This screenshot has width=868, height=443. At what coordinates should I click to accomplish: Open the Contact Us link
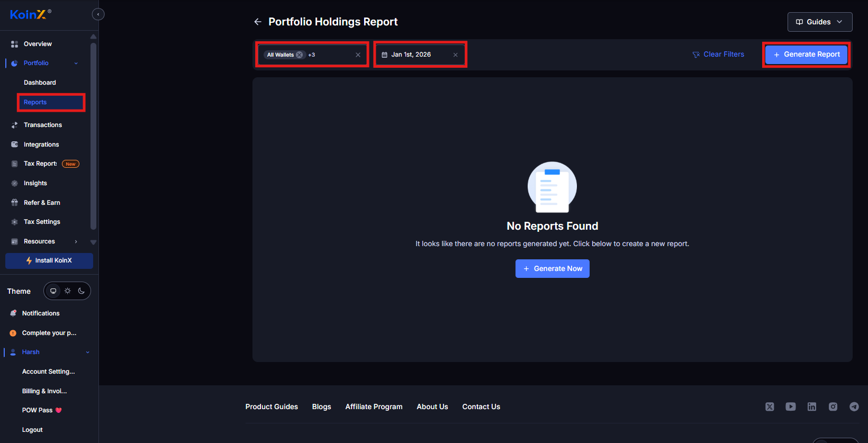(x=481, y=406)
